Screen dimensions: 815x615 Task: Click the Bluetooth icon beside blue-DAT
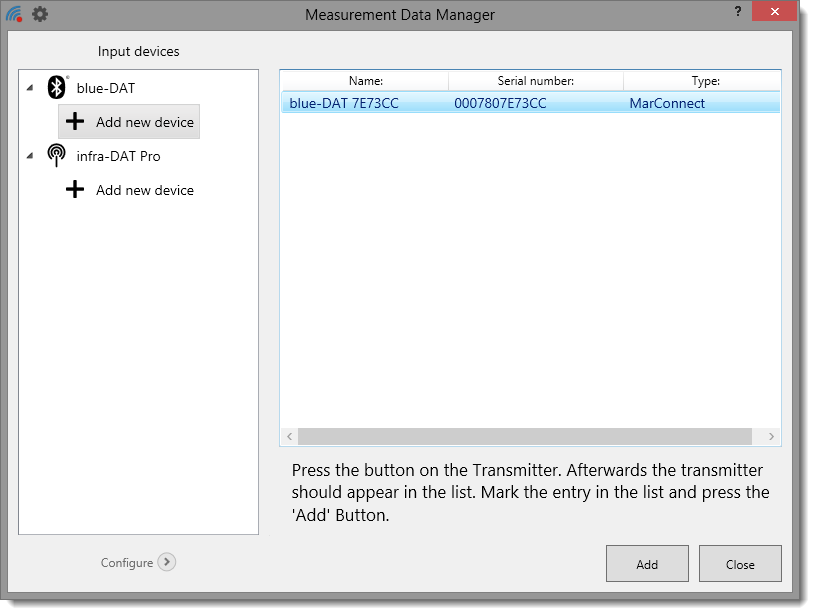pyautogui.click(x=57, y=88)
